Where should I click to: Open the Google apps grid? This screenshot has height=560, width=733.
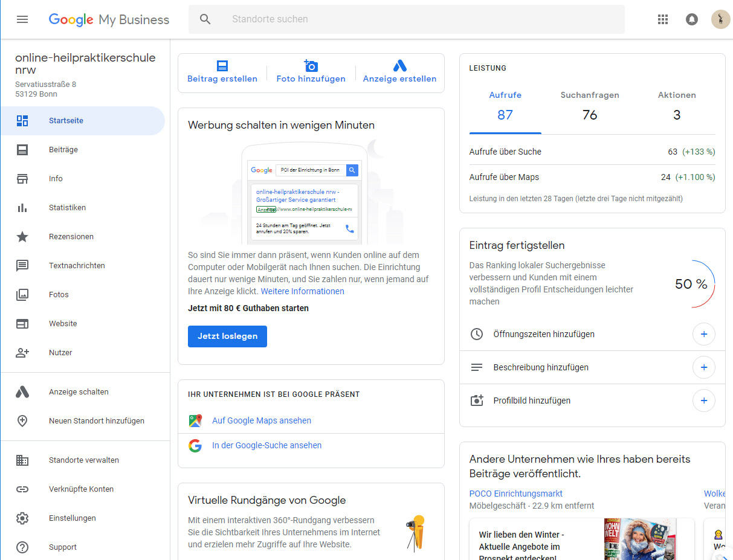coord(663,19)
